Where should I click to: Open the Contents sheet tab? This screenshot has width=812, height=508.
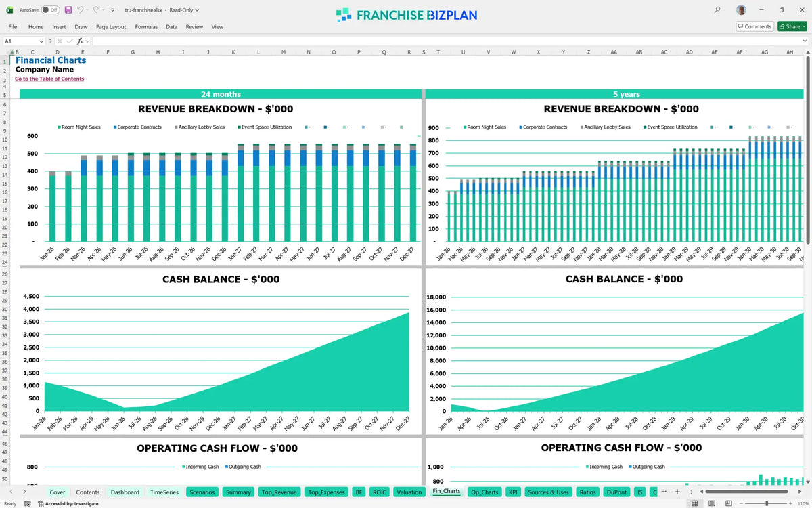[x=88, y=492]
